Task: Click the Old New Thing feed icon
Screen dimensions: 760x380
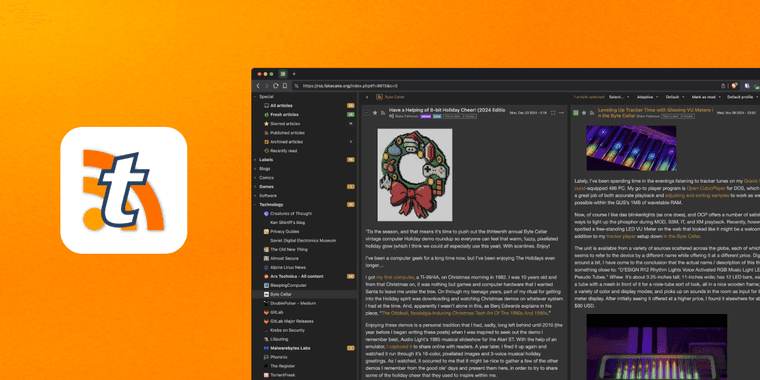Action: [x=266, y=249]
